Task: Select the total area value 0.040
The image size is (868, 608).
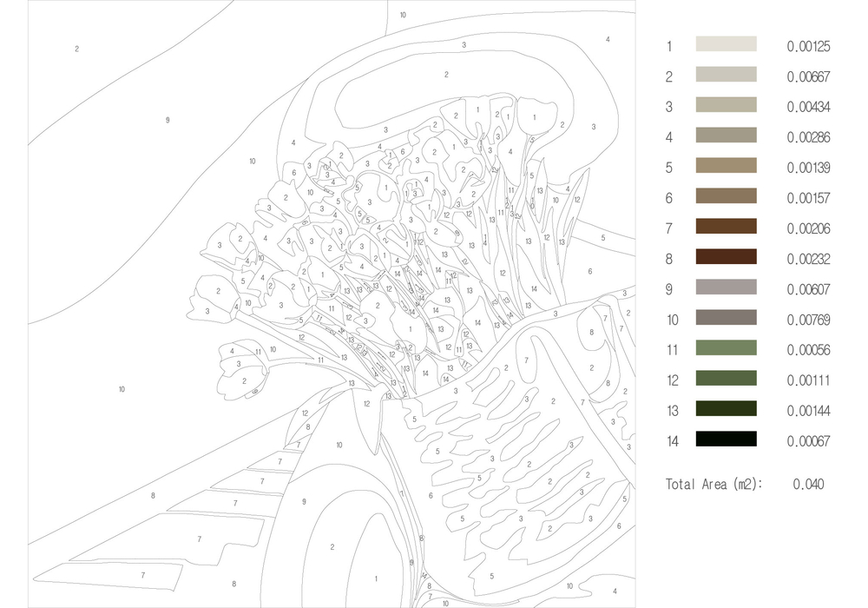Action: (808, 485)
